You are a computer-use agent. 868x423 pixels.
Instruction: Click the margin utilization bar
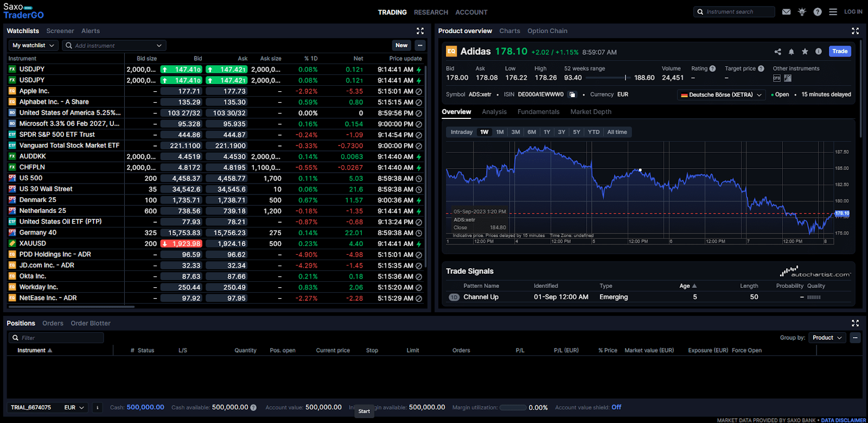pyautogui.click(x=513, y=408)
